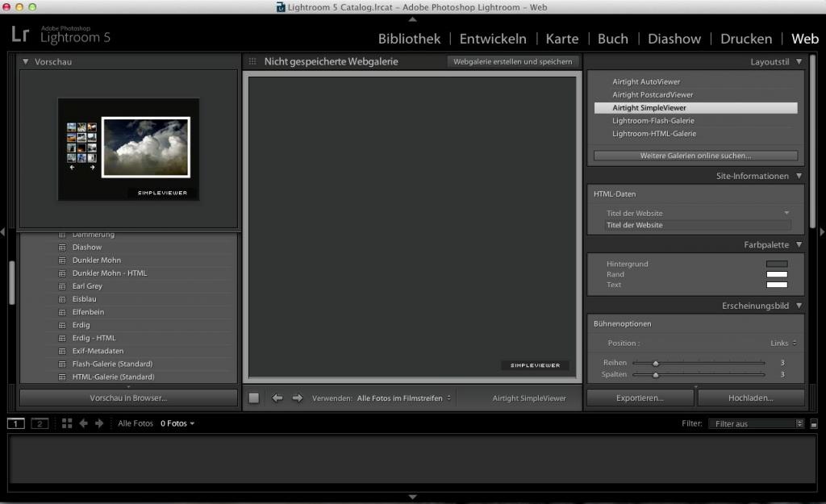Collapse the Erscheinungsbild panel
This screenshot has height=504, width=826.
coord(799,306)
